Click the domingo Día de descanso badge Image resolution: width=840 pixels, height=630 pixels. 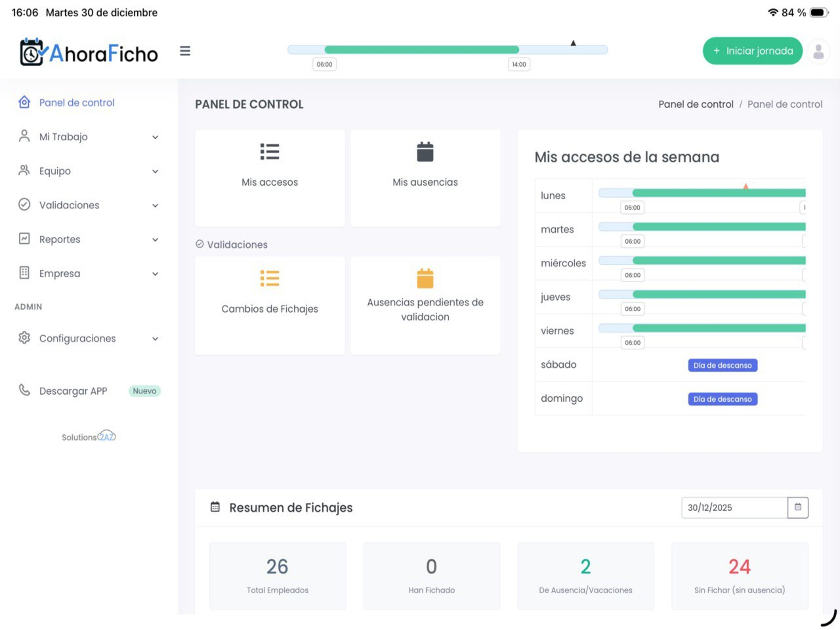(x=722, y=399)
